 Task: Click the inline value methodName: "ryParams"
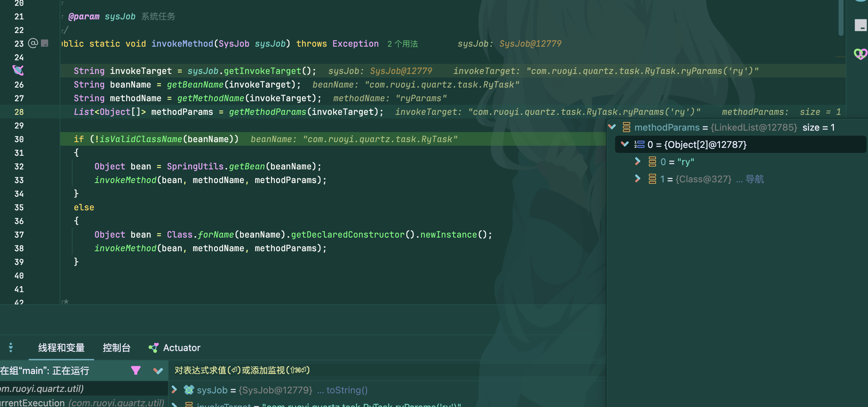click(x=390, y=98)
